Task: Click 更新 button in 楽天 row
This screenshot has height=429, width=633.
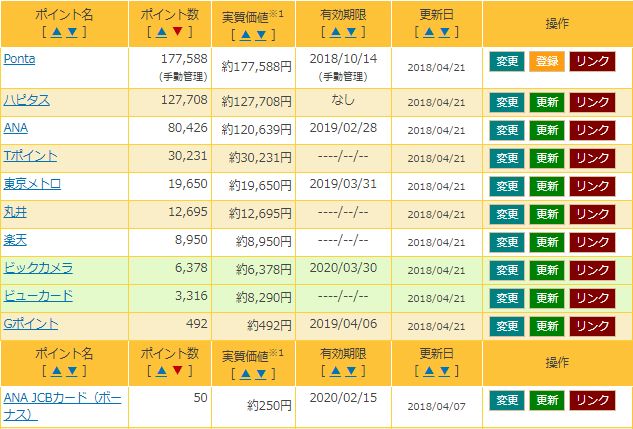Action: click(x=547, y=242)
